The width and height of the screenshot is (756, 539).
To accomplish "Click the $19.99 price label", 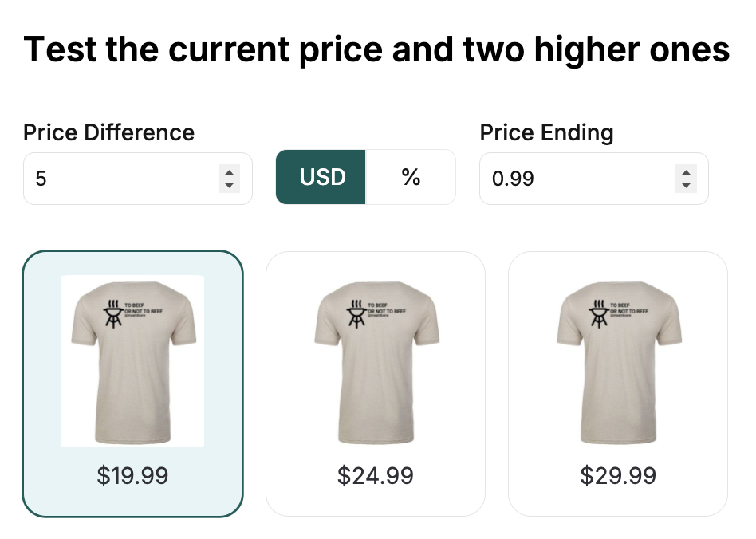I will pyautogui.click(x=132, y=476).
